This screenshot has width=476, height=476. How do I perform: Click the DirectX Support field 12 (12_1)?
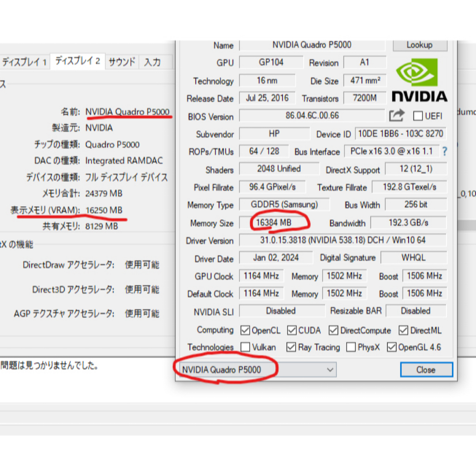pyautogui.click(x=416, y=169)
